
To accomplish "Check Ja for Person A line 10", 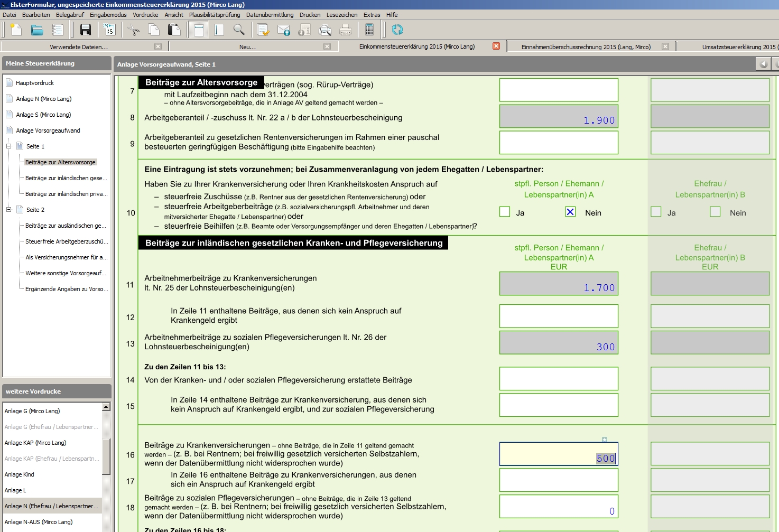I will [505, 212].
